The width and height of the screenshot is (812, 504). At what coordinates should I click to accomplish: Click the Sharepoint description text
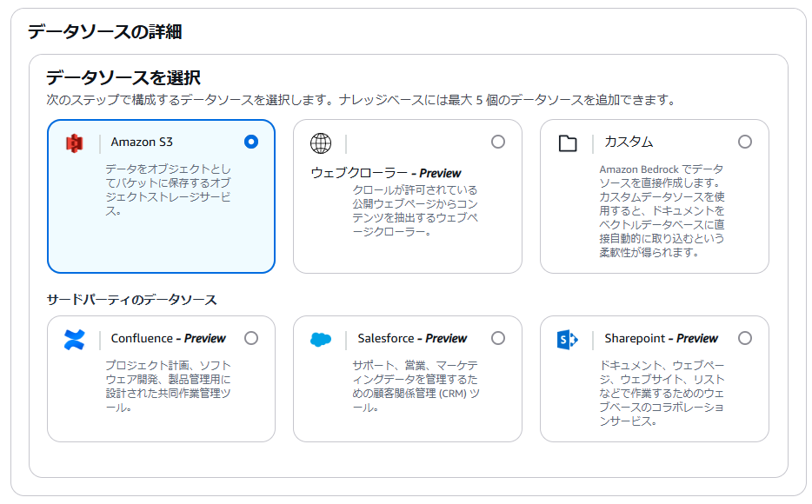tap(662, 394)
